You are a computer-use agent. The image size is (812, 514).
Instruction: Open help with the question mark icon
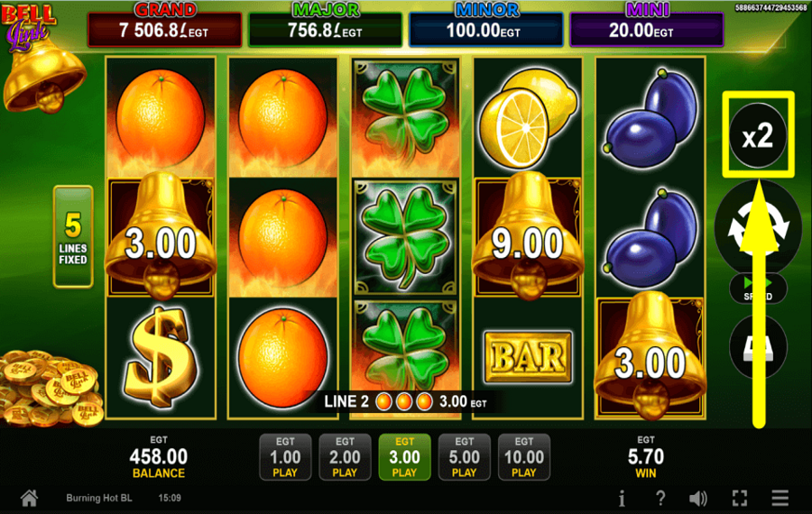[x=660, y=499]
